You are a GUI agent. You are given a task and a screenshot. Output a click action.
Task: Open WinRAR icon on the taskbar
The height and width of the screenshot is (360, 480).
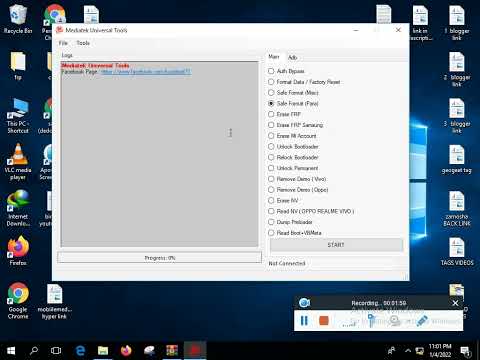(172, 351)
